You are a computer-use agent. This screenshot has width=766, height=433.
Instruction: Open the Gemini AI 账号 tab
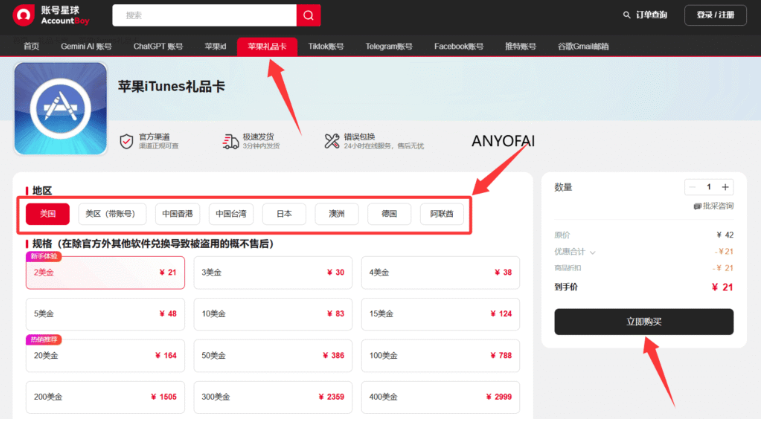click(x=86, y=46)
